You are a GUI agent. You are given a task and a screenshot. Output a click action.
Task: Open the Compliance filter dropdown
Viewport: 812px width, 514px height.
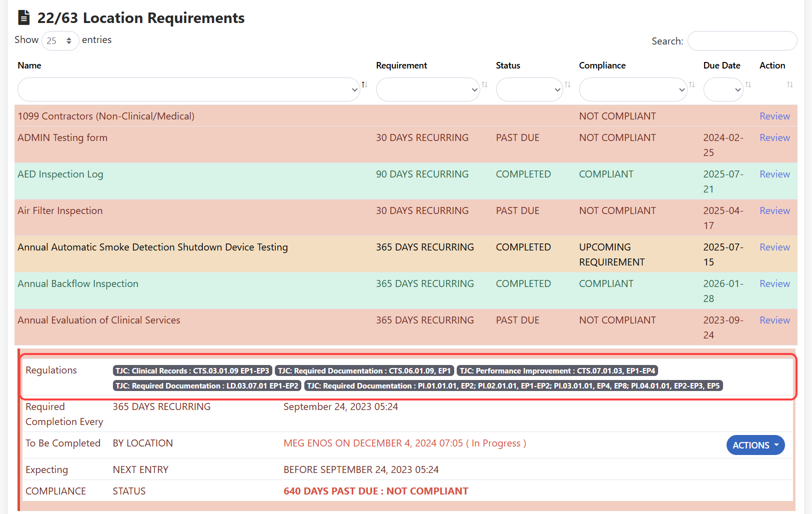click(633, 90)
